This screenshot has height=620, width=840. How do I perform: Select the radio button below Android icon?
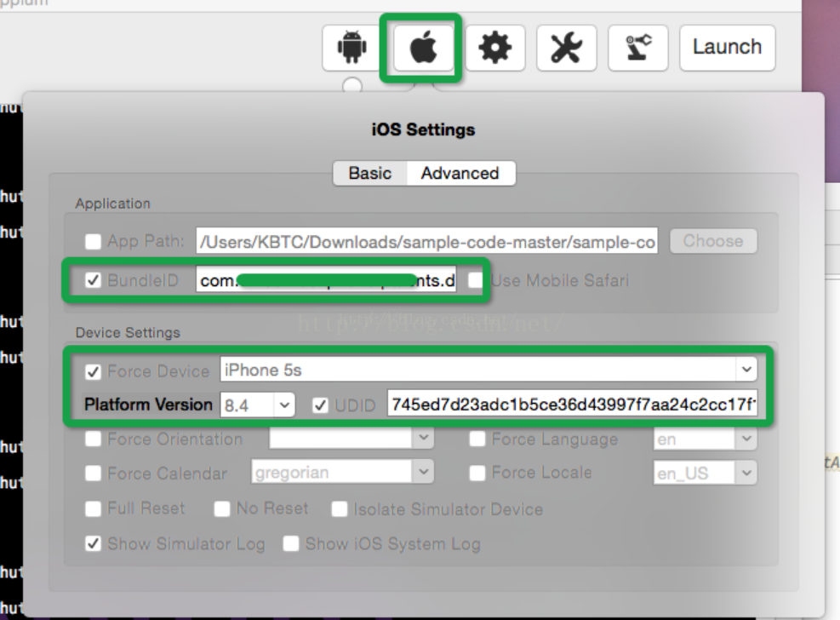pyautogui.click(x=352, y=85)
